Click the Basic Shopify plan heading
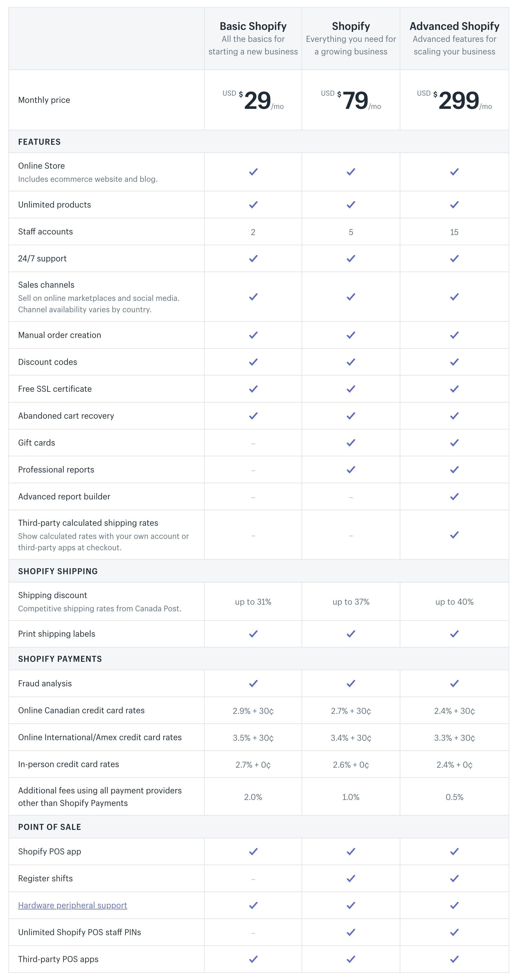Image resolution: width=517 pixels, height=980 pixels. 253,26
